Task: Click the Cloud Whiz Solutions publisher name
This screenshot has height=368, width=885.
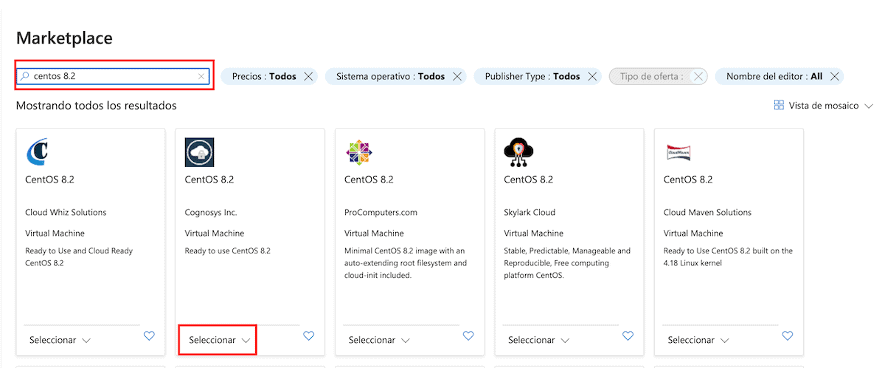Action: [66, 212]
